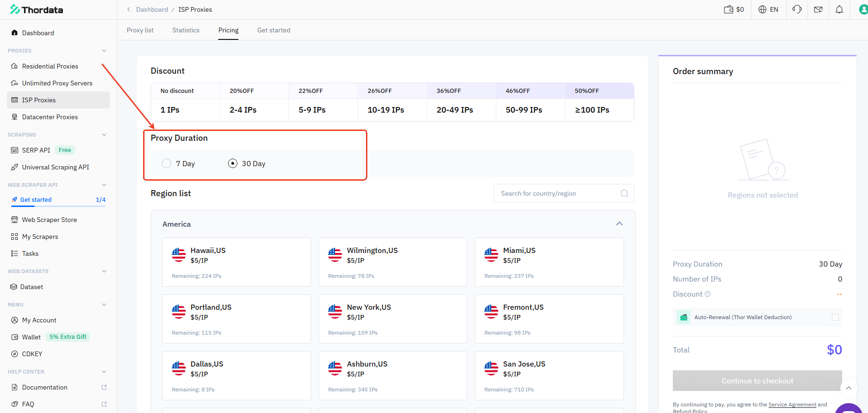
Task: Click Get started 1/4 progress item
Action: (x=58, y=200)
